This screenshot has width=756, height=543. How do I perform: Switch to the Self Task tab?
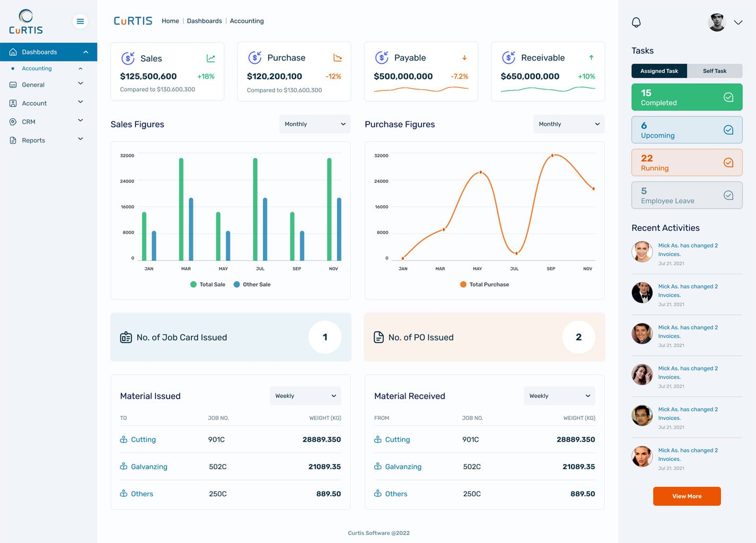[x=715, y=71]
